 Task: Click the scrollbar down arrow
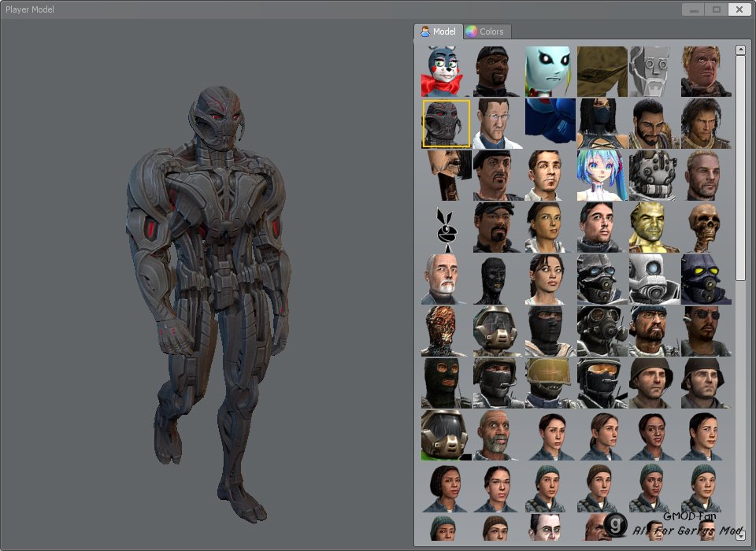coord(740,534)
